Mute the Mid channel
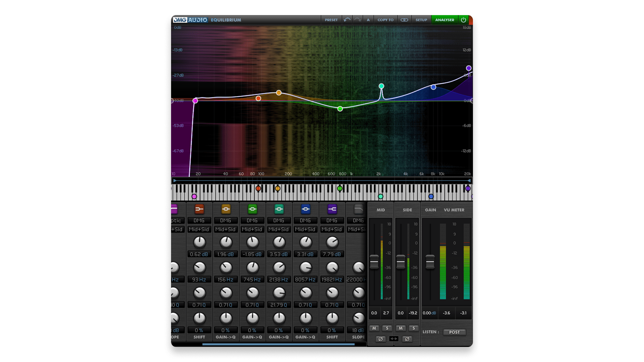Image resolution: width=644 pixels, height=362 pixels. [x=374, y=328]
